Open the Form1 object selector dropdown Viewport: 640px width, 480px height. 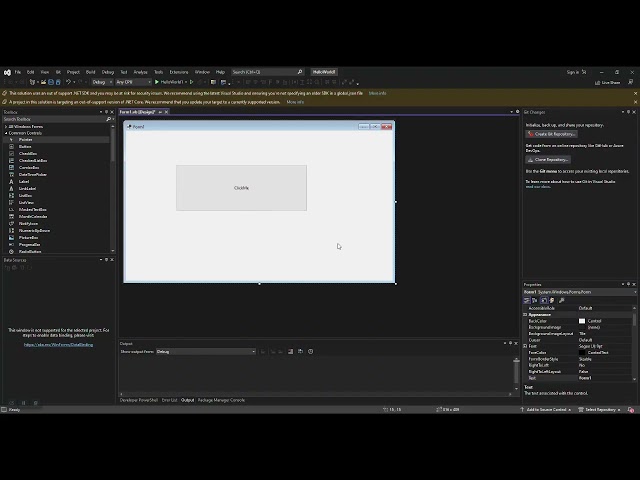coord(580,292)
